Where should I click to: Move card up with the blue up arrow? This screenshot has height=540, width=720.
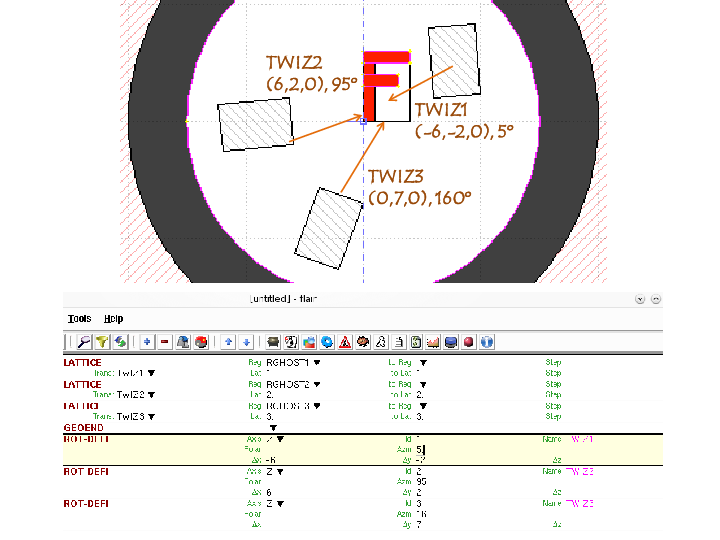pos(228,342)
